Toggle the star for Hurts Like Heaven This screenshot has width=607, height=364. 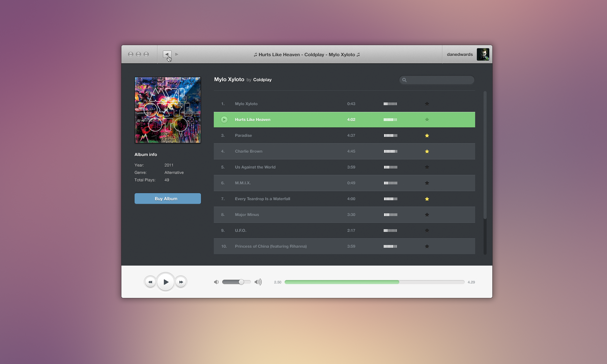click(x=427, y=120)
